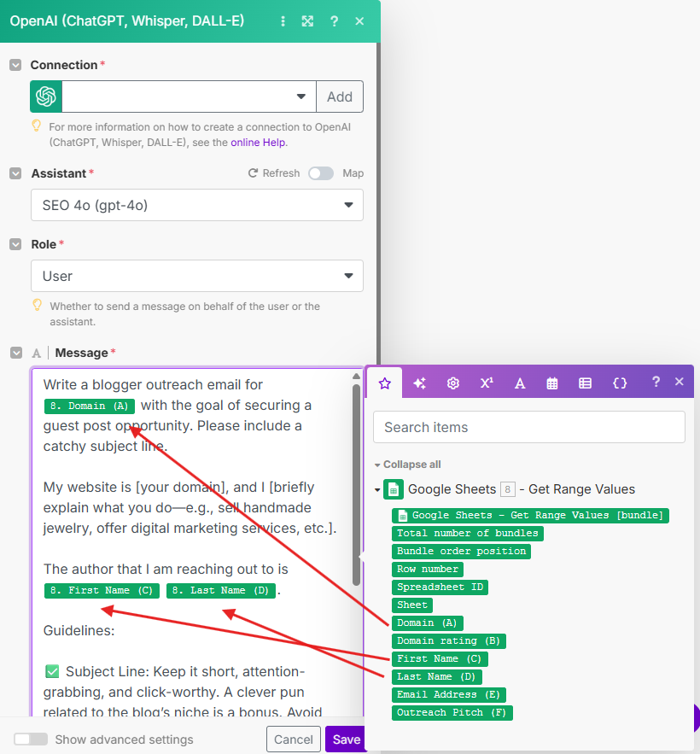
Task: Toggle the Message field checkbox
Action: point(16,353)
